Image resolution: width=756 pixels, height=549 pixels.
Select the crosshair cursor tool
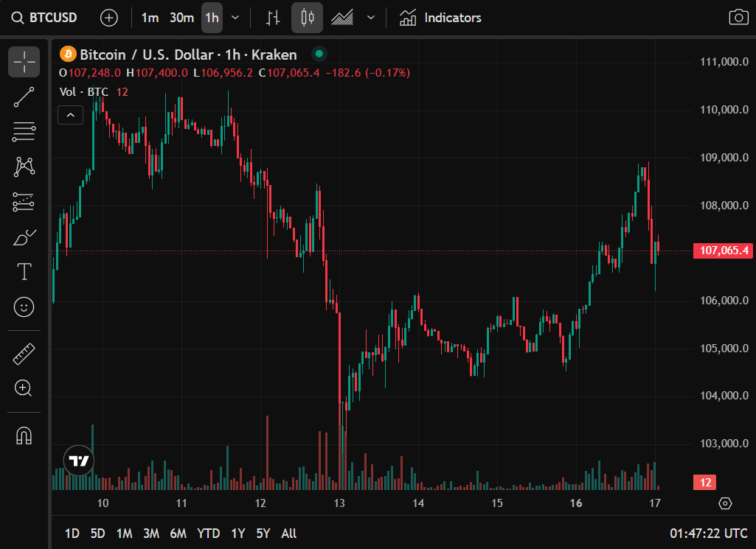(x=24, y=62)
